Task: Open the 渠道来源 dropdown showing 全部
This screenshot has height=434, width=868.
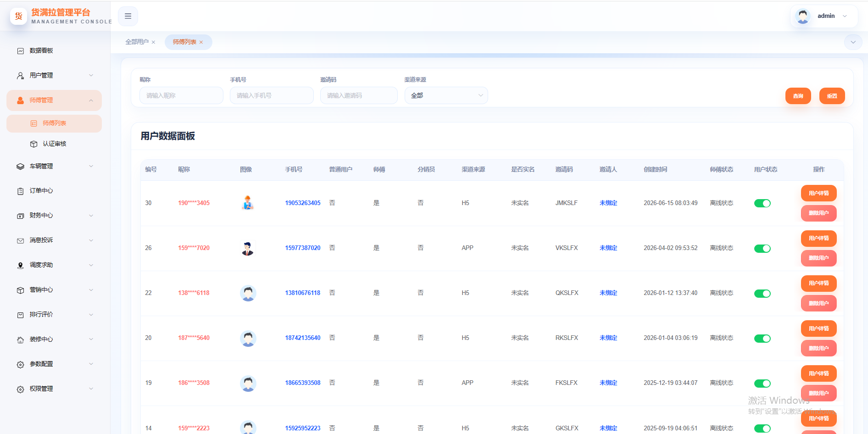Action: click(446, 95)
